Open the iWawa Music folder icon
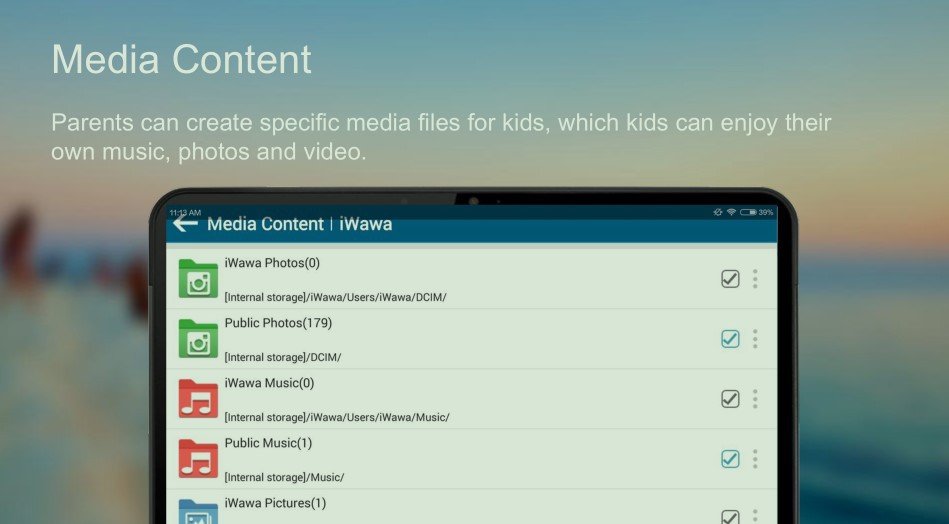The height and width of the screenshot is (524, 949). (198, 399)
